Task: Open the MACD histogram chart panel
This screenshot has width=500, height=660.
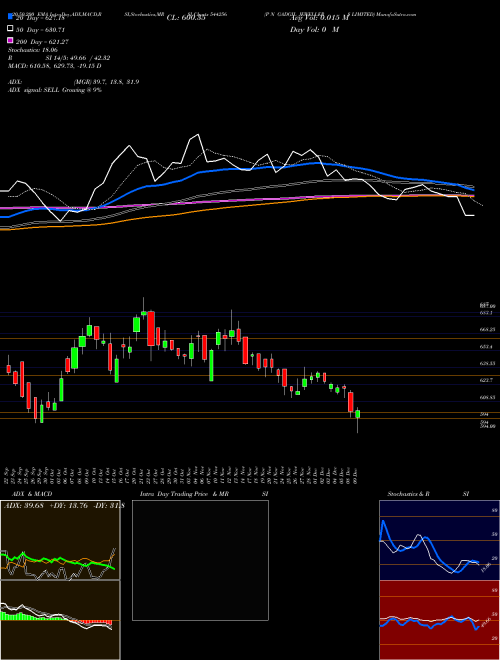Action: (x=60, y=620)
